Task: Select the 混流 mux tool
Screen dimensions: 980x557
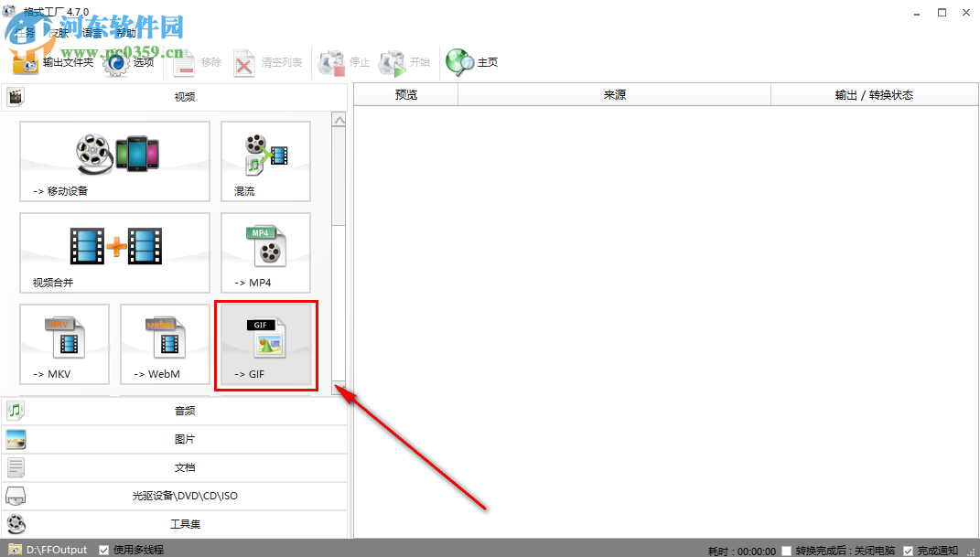Action: click(x=265, y=161)
